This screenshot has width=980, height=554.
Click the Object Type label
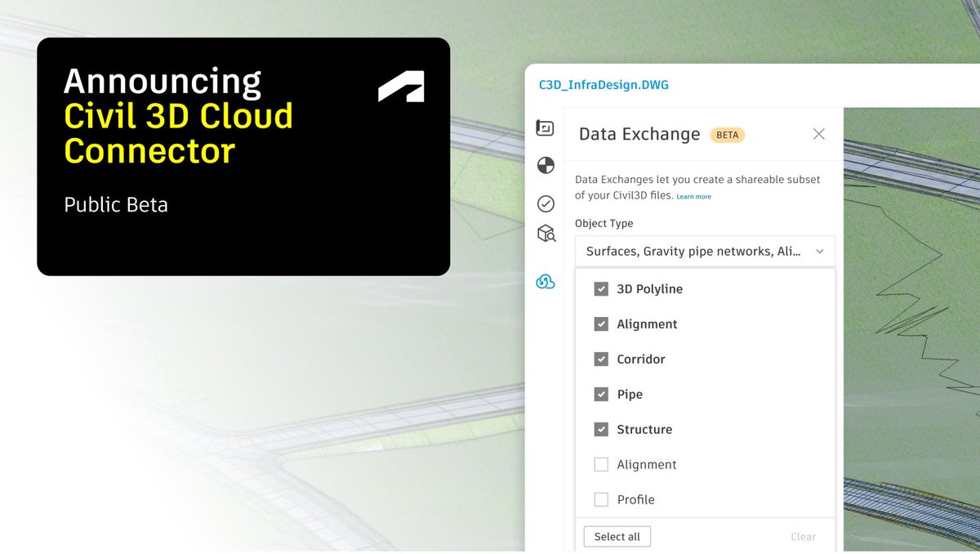point(604,223)
